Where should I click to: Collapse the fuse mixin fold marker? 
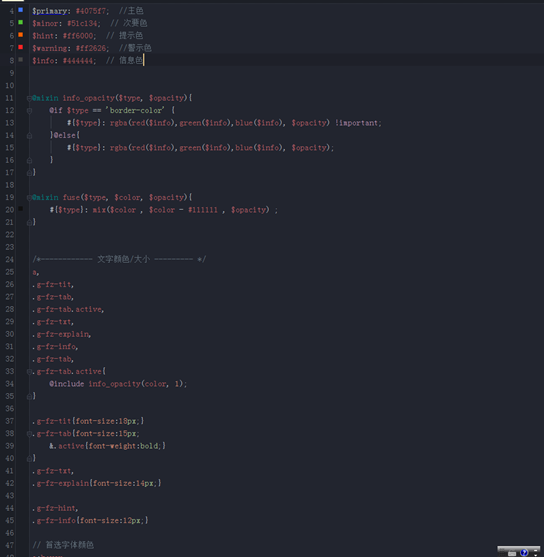point(29,198)
